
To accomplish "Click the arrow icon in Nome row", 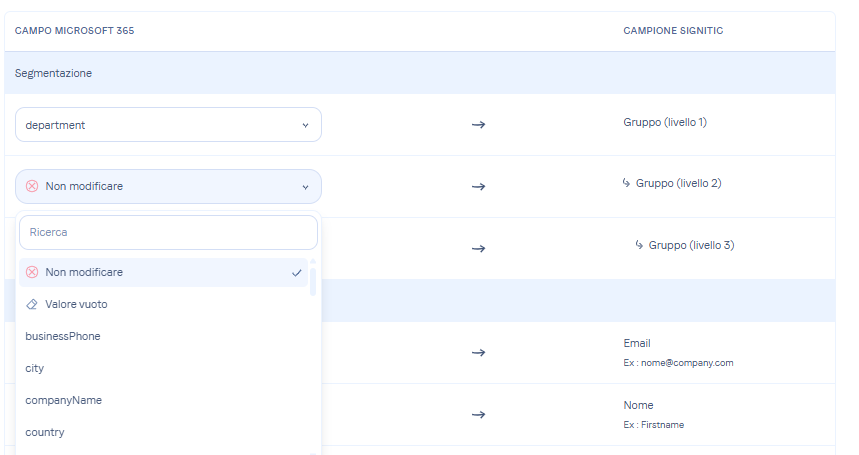I will click(478, 414).
